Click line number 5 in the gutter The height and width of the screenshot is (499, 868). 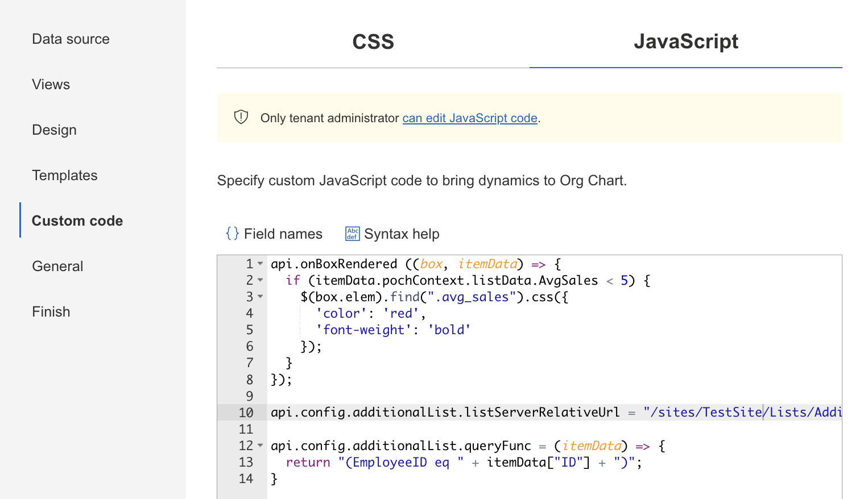(249, 330)
